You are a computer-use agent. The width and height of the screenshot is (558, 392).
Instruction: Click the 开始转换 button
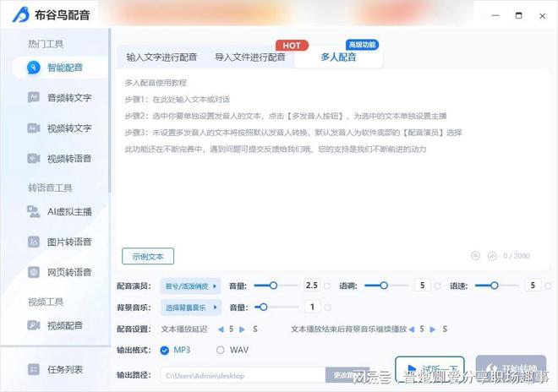[511, 369]
